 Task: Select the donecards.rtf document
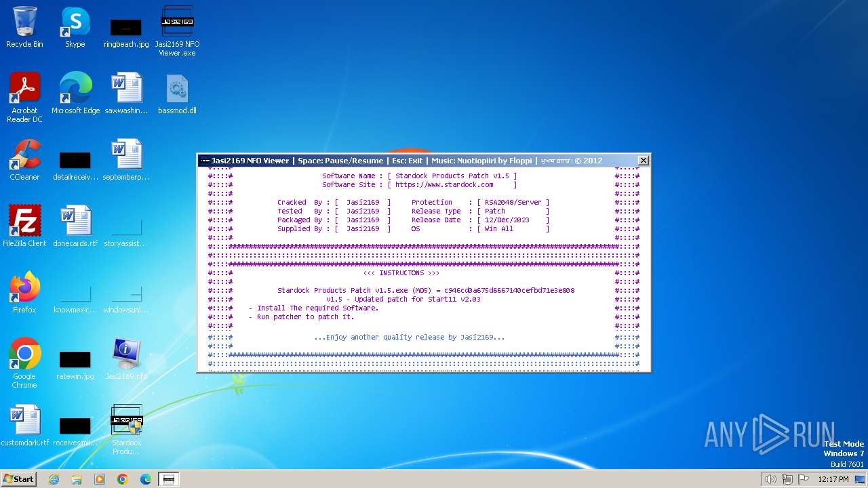(x=75, y=226)
